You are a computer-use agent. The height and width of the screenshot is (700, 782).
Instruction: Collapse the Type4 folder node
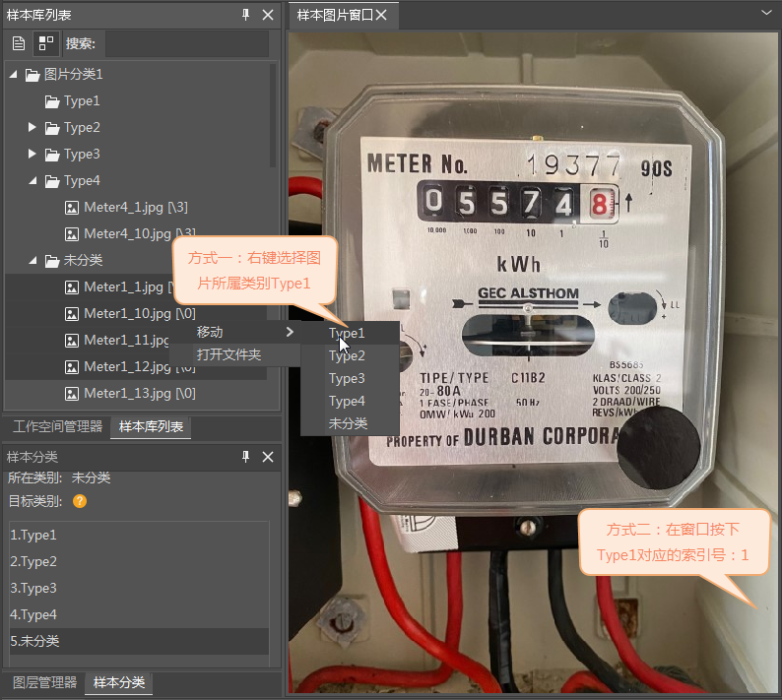tap(33, 181)
